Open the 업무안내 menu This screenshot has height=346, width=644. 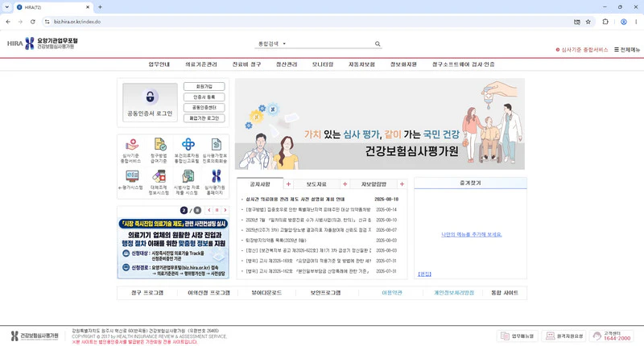coord(159,64)
